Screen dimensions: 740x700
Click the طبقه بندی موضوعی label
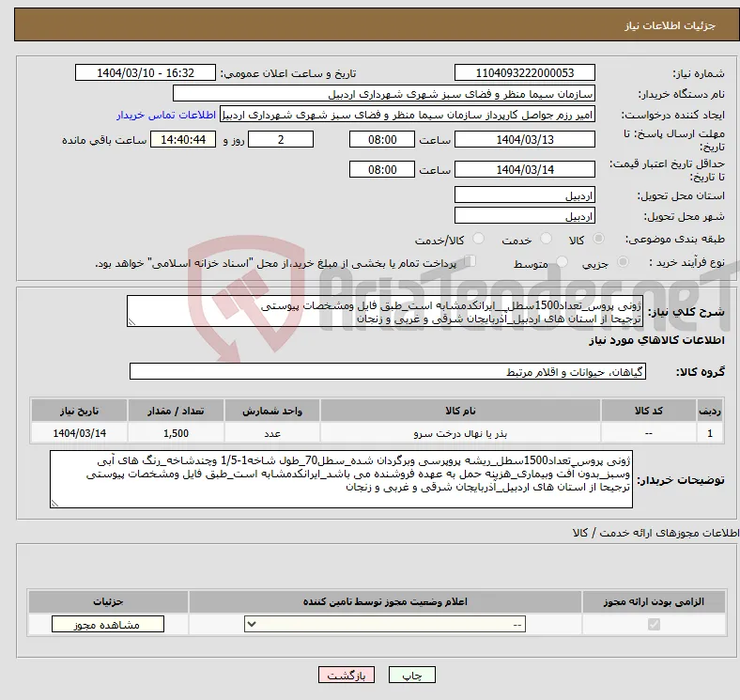click(675, 239)
